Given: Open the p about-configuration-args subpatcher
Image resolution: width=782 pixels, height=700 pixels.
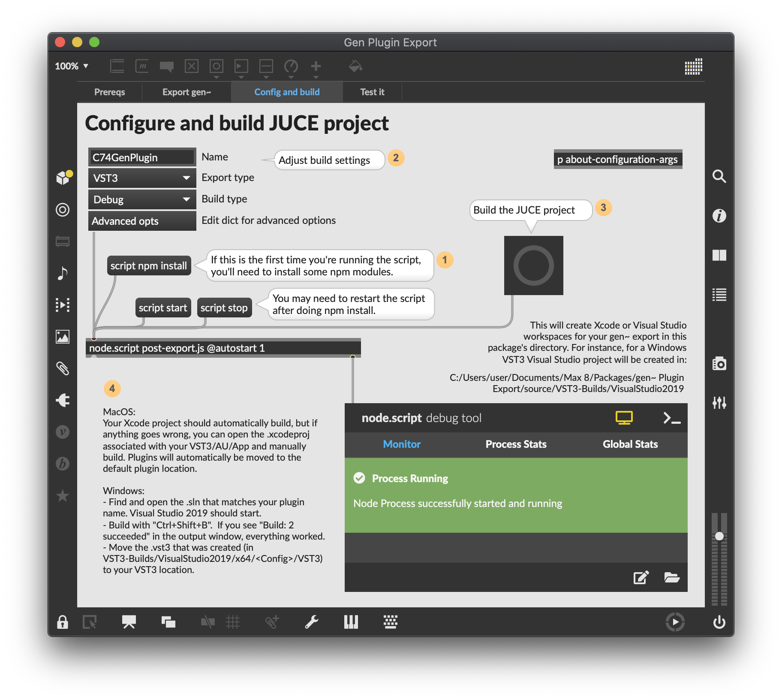Looking at the screenshot, I should [618, 159].
